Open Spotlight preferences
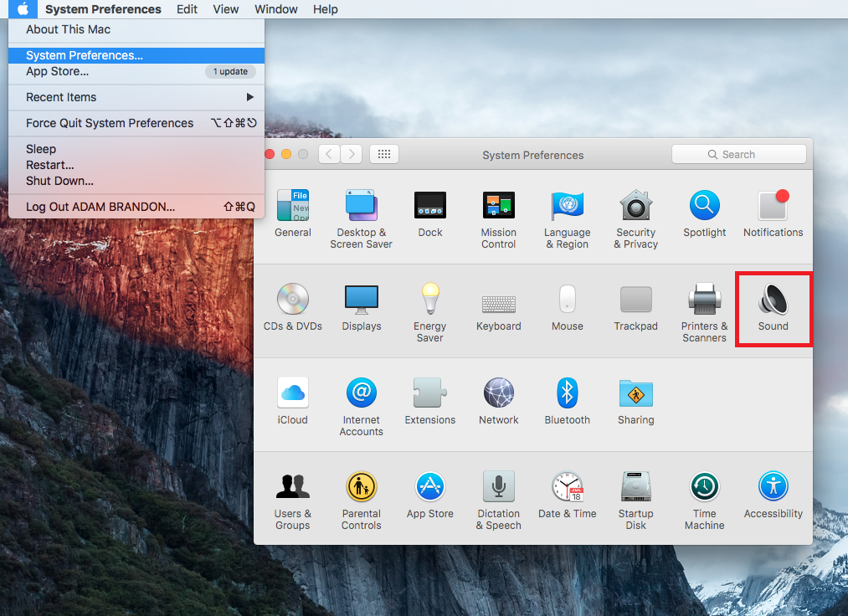Image resolution: width=848 pixels, height=616 pixels. pyautogui.click(x=704, y=213)
